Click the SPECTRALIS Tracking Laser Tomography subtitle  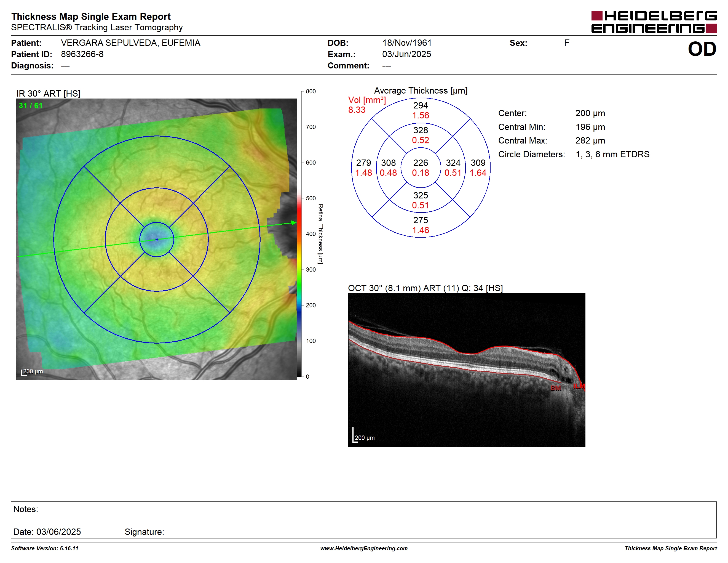pos(97,27)
